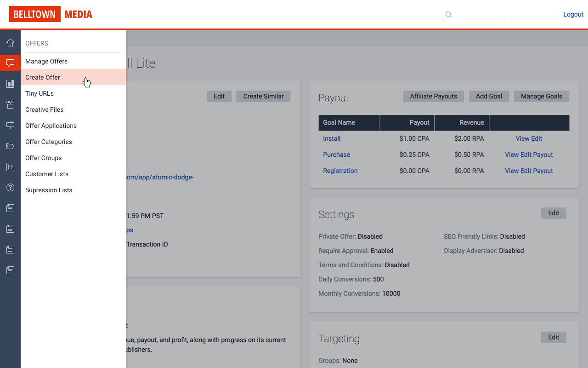Click the Add Goal button
Image resolution: width=588 pixels, height=368 pixels.
489,96
